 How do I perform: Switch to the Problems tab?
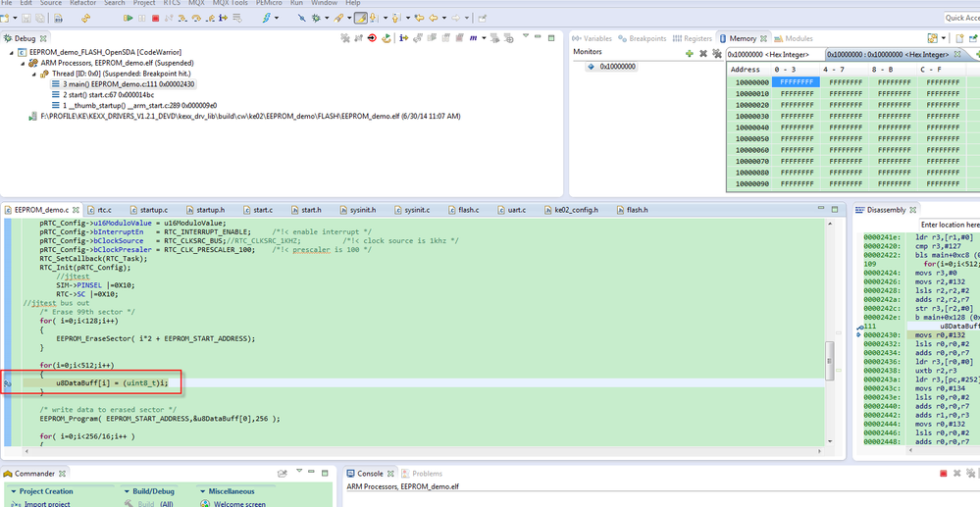[422, 474]
